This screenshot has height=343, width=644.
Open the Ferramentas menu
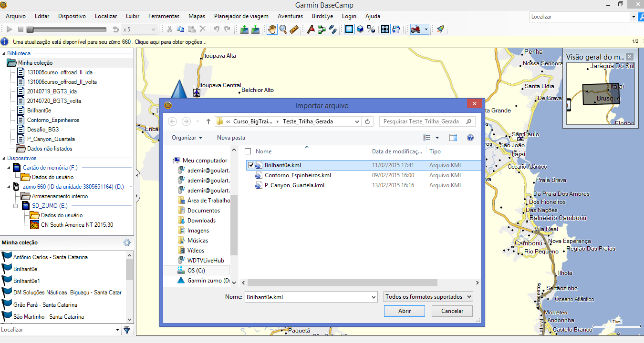(164, 16)
